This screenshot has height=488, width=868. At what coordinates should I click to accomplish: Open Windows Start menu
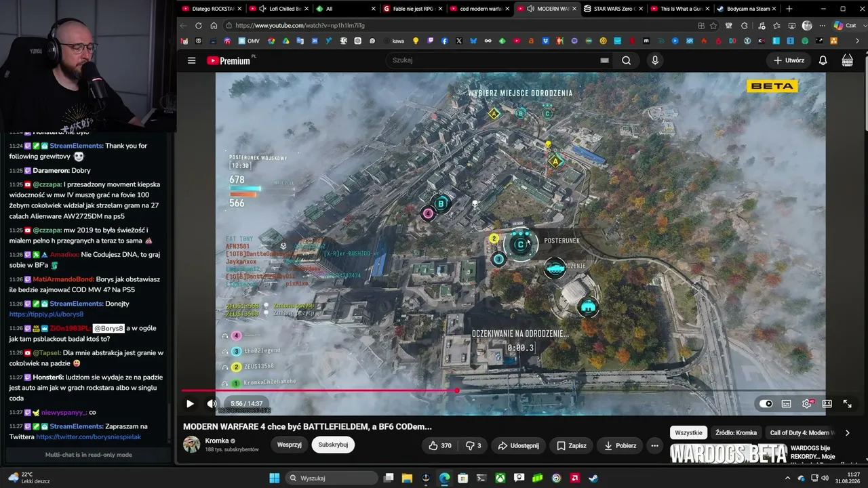(274, 478)
